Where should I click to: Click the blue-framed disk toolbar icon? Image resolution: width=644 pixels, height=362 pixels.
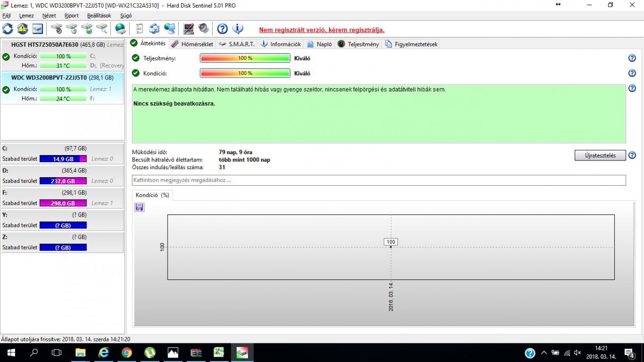38,29
